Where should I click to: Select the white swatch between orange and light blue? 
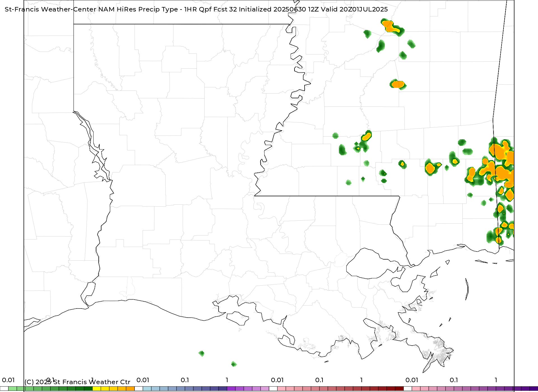click(x=139, y=389)
